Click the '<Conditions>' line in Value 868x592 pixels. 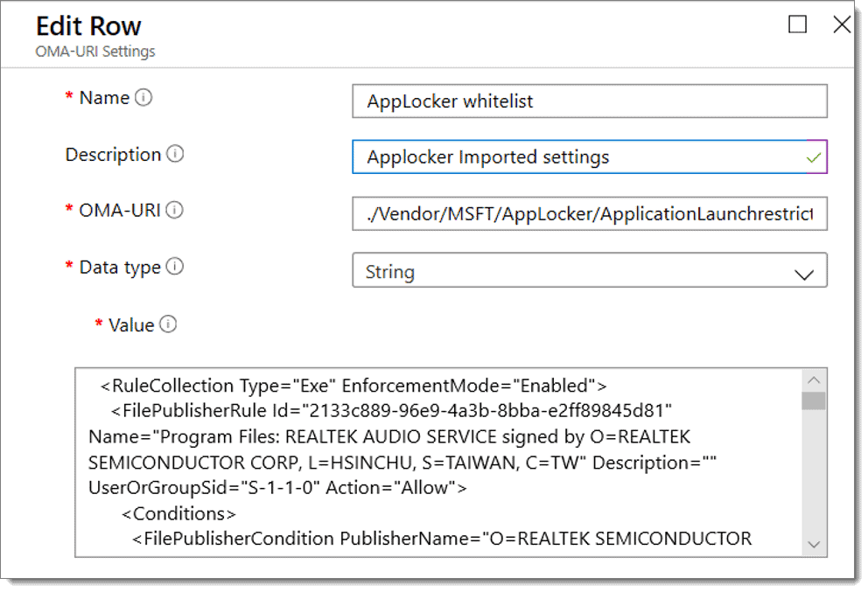click(178, 513)
